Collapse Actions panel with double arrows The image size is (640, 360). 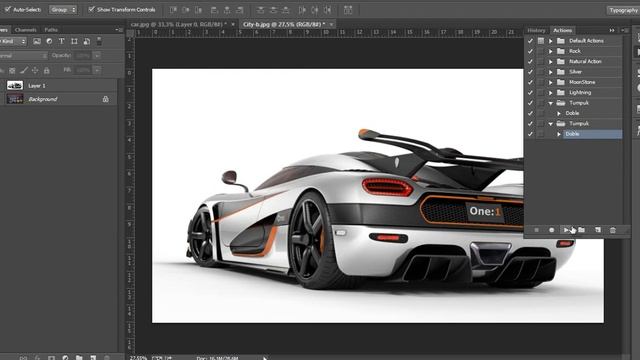click(612, 30)
